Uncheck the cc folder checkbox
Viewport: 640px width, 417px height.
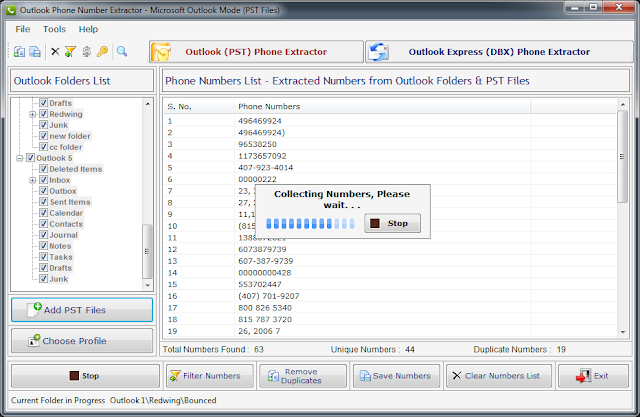tap(44, 147)
